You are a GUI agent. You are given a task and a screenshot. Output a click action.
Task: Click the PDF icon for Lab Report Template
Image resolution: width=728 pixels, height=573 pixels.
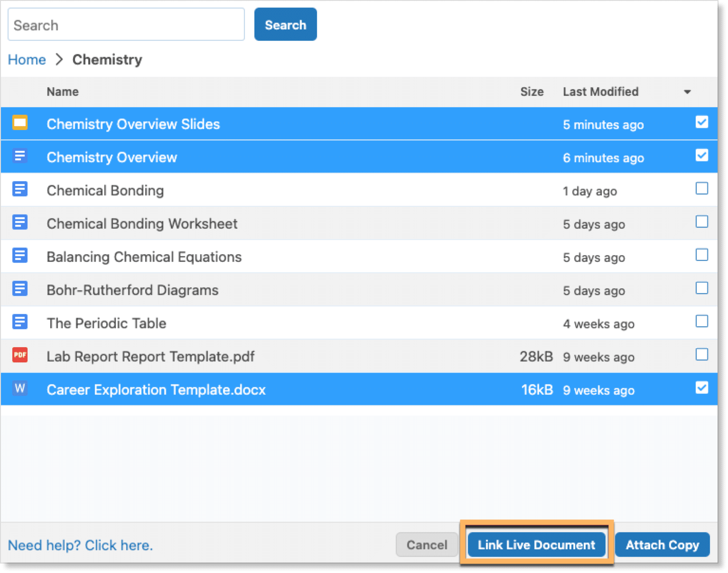click(x=20, y=355)
